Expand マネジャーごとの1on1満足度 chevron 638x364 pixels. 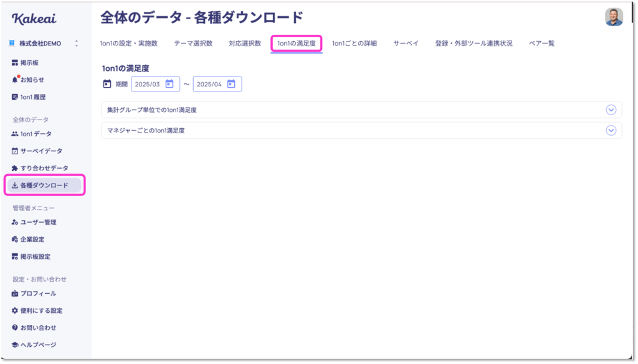pyautogui.click(x=611, y=131)
